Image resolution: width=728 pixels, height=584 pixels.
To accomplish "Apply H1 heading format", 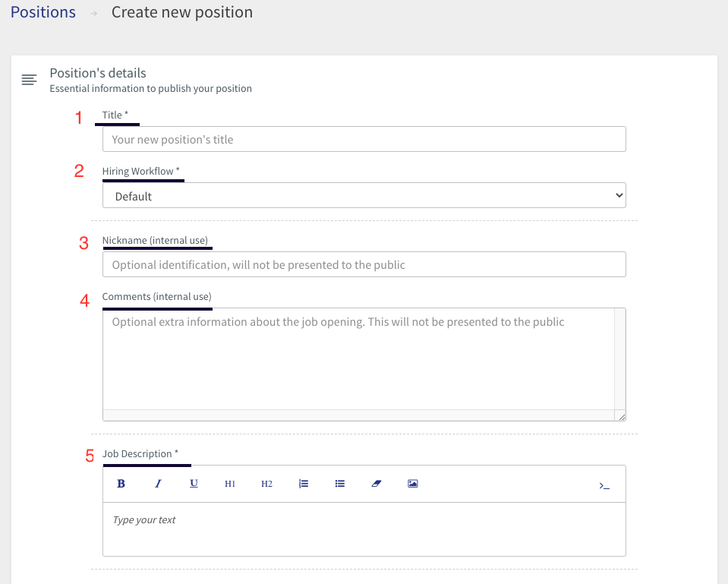I will (x=230, y=484).
